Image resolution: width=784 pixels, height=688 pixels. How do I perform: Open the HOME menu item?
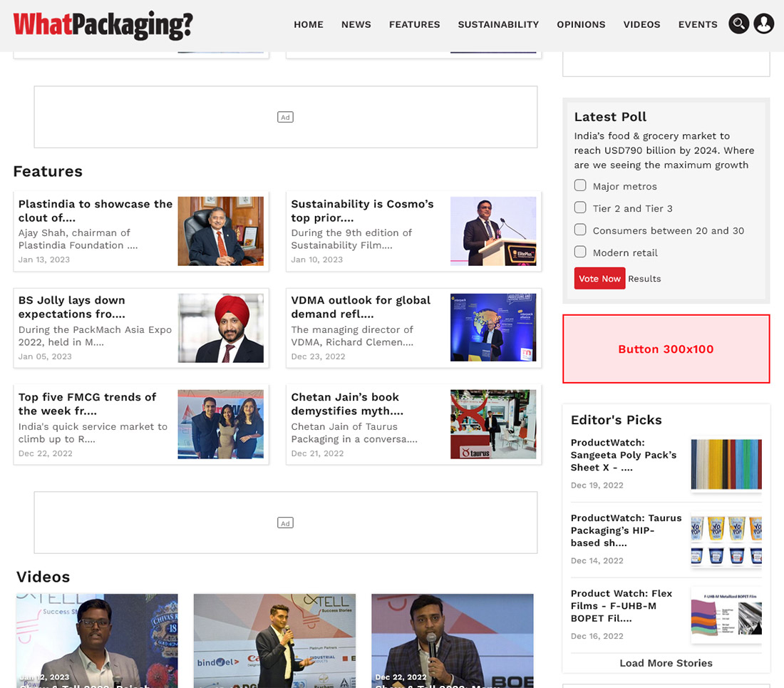(309, 24)
